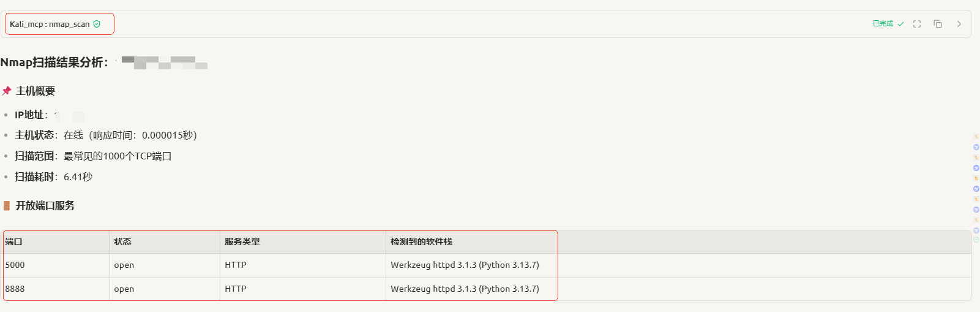Click the green checkmark next to 已完成
The width and height of the screenshot is (980, 312).
point(900,24)
